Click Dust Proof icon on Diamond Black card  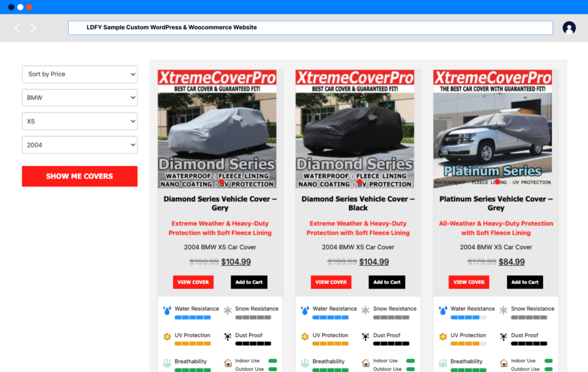coord(366,336)
